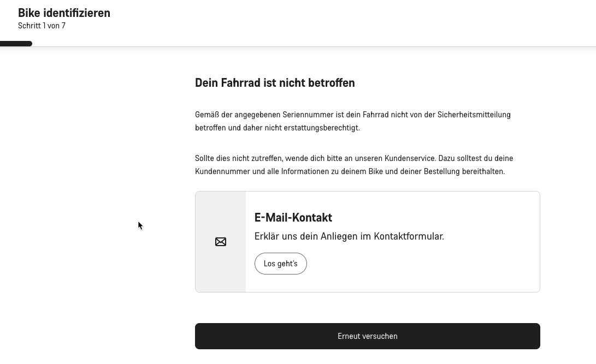Click the word Kontaktformular in the card
The image size is (596, 364).
(409, 236)
